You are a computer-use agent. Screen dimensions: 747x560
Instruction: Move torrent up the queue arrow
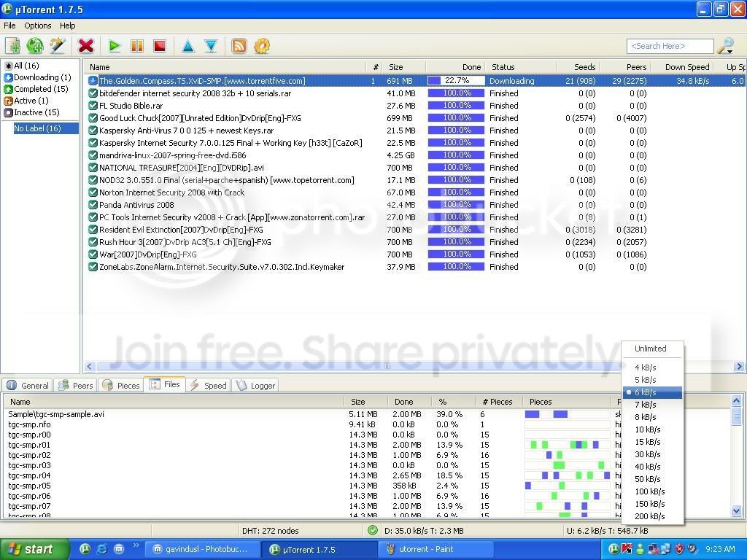click(x=188, y=46)
